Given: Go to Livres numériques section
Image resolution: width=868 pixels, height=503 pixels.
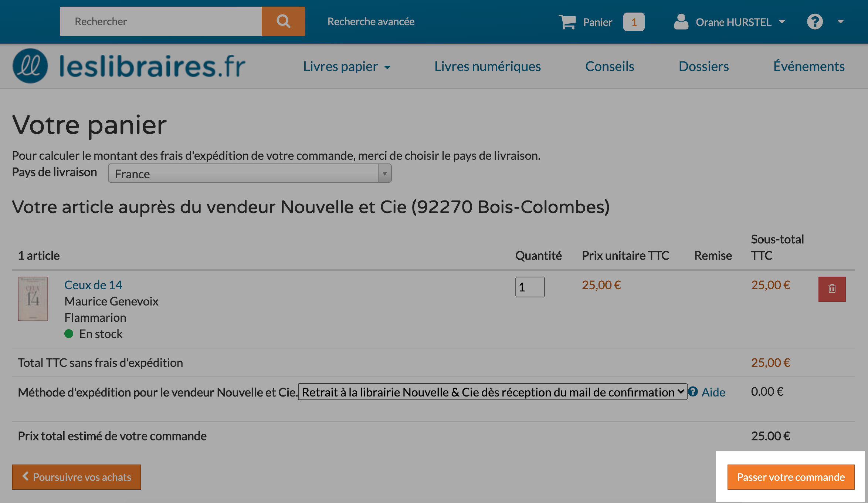Looking at the screenshot, I should tap(488, 67).
